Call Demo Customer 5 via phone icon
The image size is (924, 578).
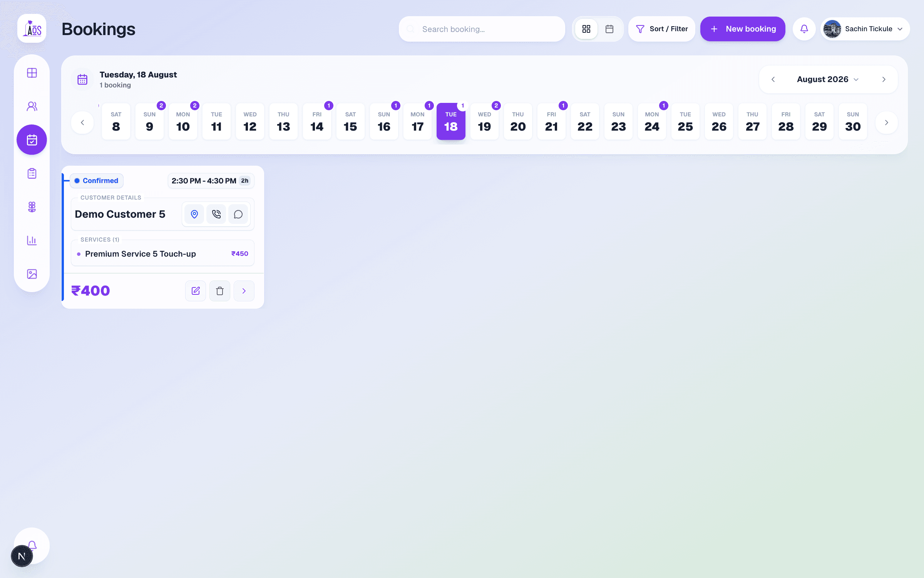point(216,214)
